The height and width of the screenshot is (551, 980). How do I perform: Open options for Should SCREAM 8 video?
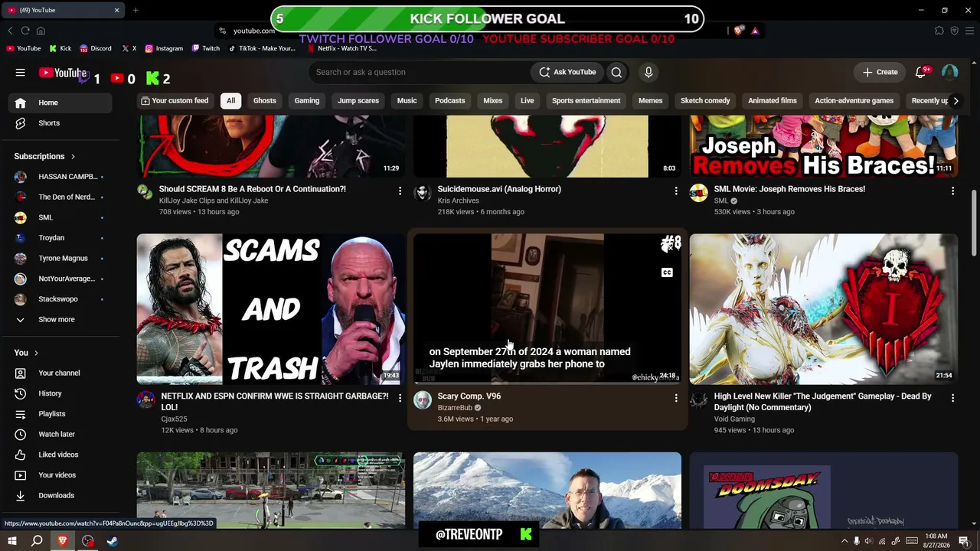400,191
